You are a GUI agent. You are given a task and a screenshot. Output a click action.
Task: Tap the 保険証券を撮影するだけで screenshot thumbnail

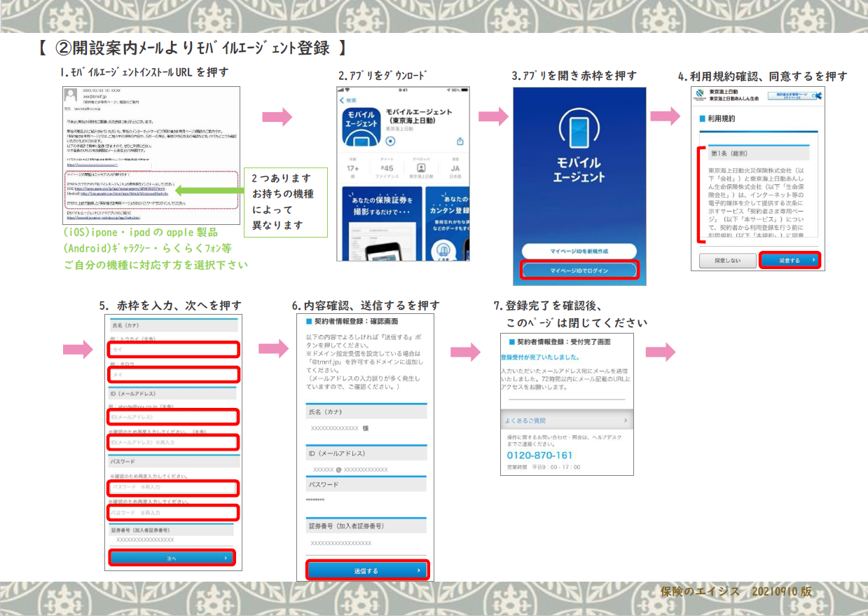point(381,224)
